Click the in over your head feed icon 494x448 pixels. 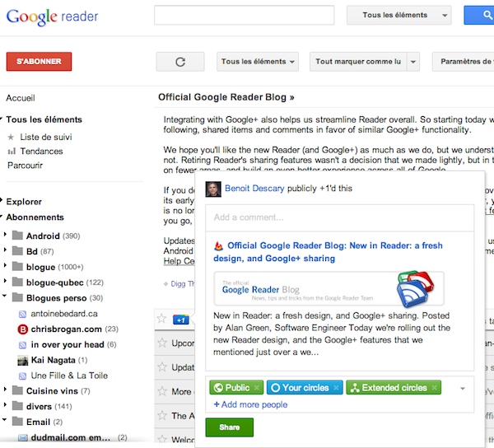click(x=22, y=345)
